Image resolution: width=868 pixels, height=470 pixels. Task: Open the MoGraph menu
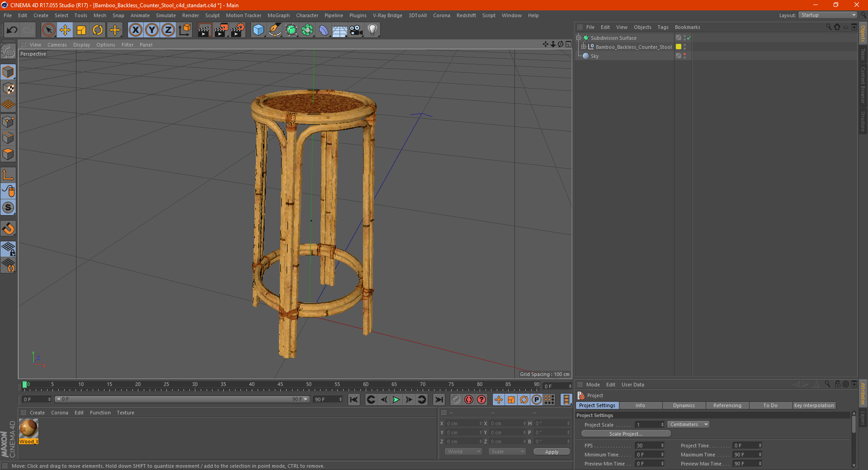click(x=278, y=15)
